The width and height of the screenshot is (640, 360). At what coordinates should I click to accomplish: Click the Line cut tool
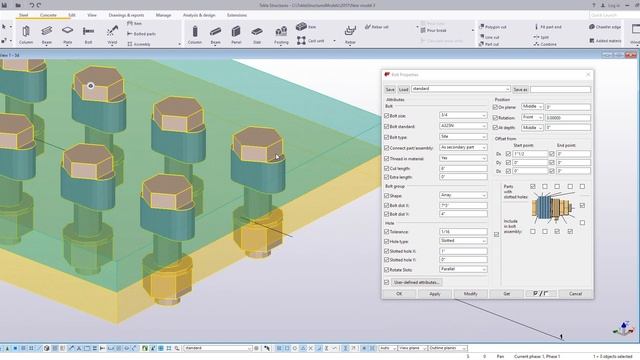click(x=489, y=37)
